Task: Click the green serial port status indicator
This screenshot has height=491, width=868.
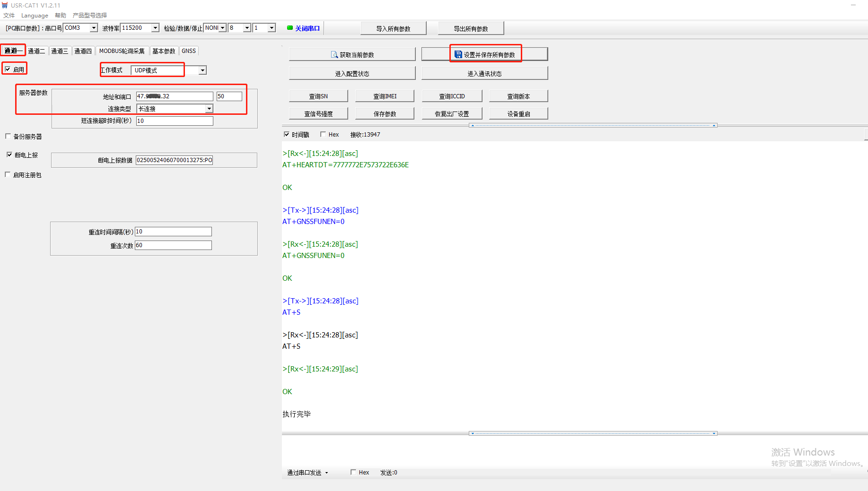Action: (289, 28)
